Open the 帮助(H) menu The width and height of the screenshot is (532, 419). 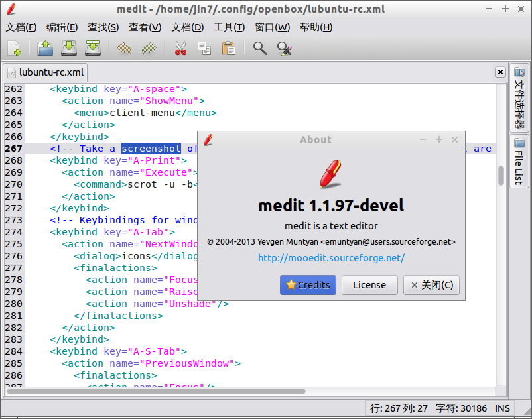(316, 27)
